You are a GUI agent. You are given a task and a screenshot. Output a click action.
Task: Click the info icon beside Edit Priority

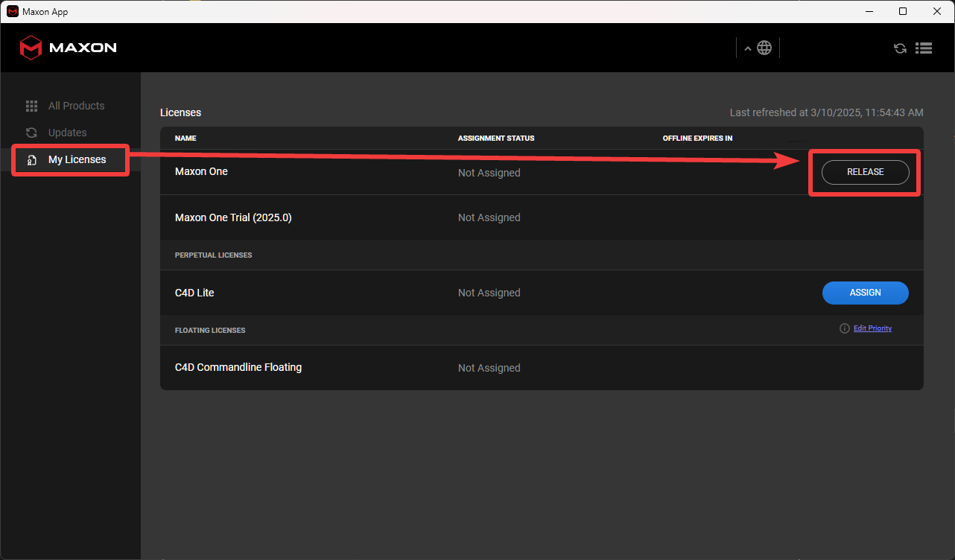point(844,328)
